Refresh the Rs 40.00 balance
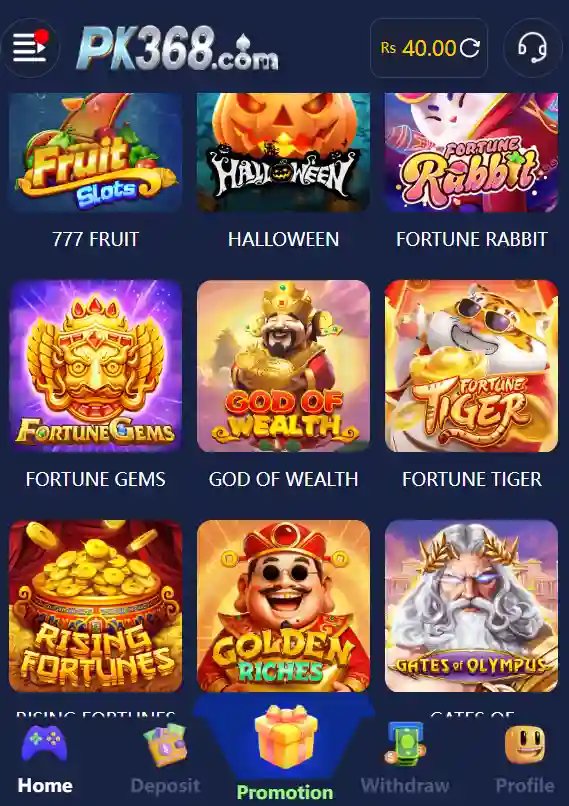 [x=469, y=48]
